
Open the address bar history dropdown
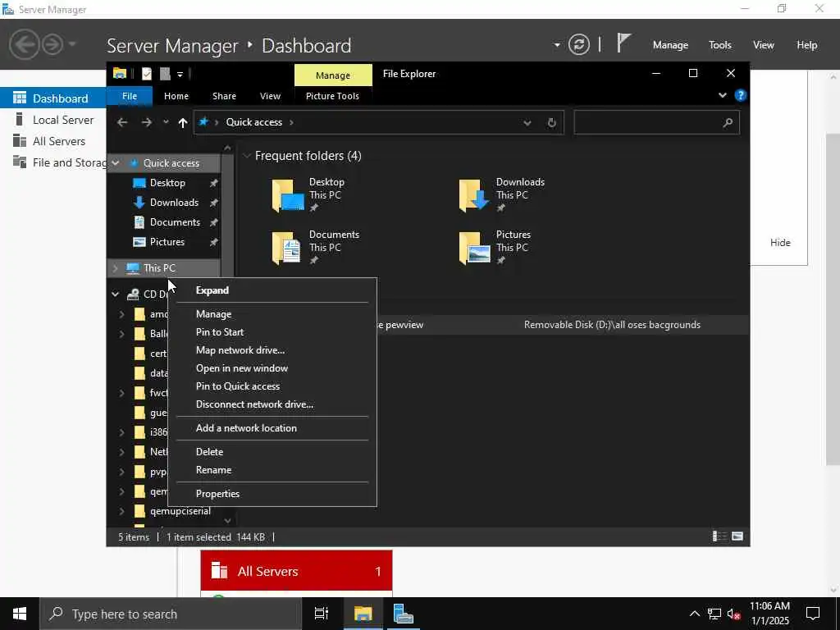coord(527,123)
